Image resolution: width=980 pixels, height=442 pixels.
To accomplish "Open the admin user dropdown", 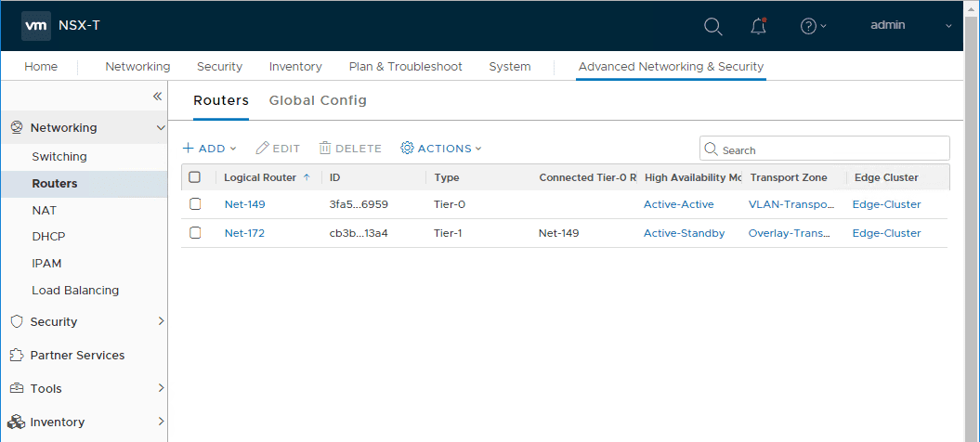I will [911, 26].
